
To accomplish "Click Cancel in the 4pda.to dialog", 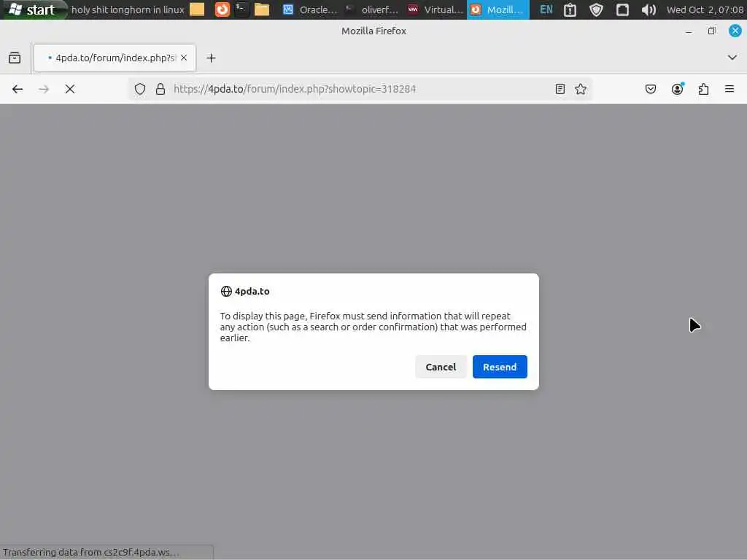I will 441,367.
